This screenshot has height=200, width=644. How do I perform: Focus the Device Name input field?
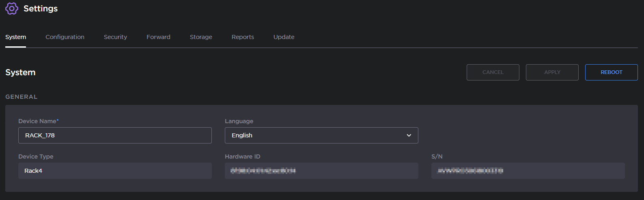click(115, 135)
